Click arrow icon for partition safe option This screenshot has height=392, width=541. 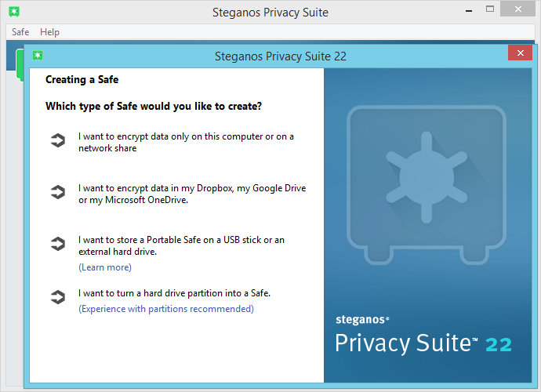tap(57, 297)
